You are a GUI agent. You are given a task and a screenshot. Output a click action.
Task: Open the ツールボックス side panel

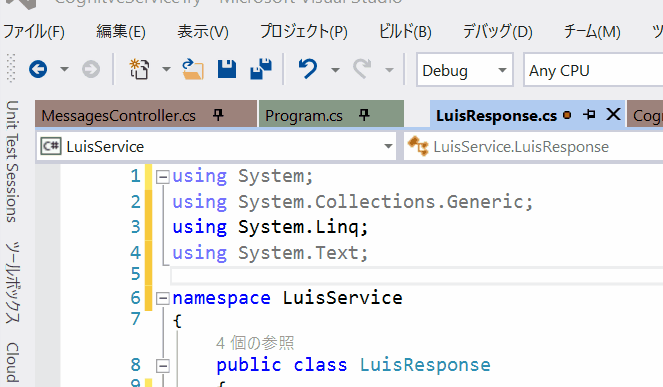(12, 282)
